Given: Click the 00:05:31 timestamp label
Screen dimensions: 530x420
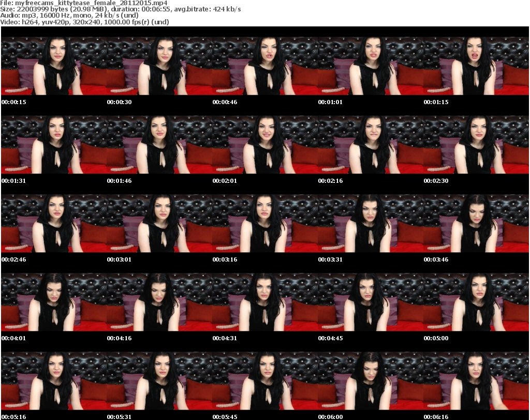Looking at the screenshot, I should coord(120,417).
